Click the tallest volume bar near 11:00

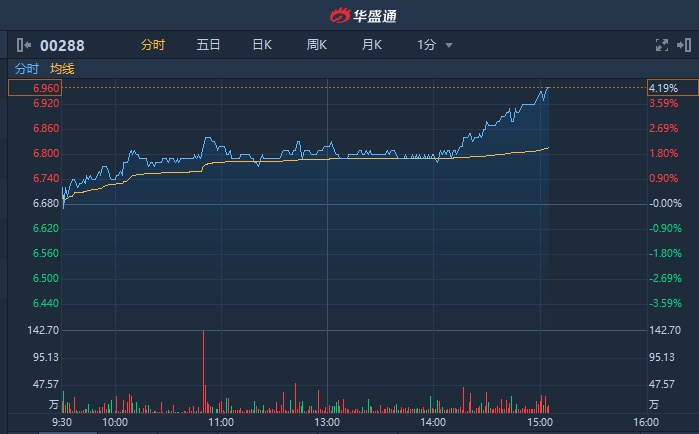click(203, 370)
